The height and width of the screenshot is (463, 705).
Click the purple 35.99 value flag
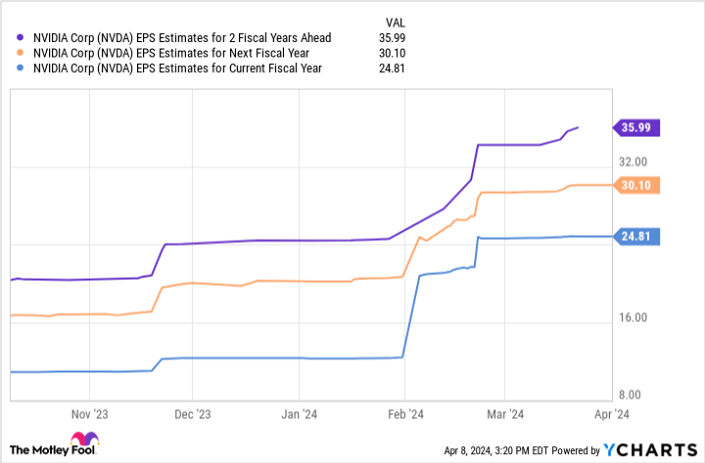click(x=636, y=128)
